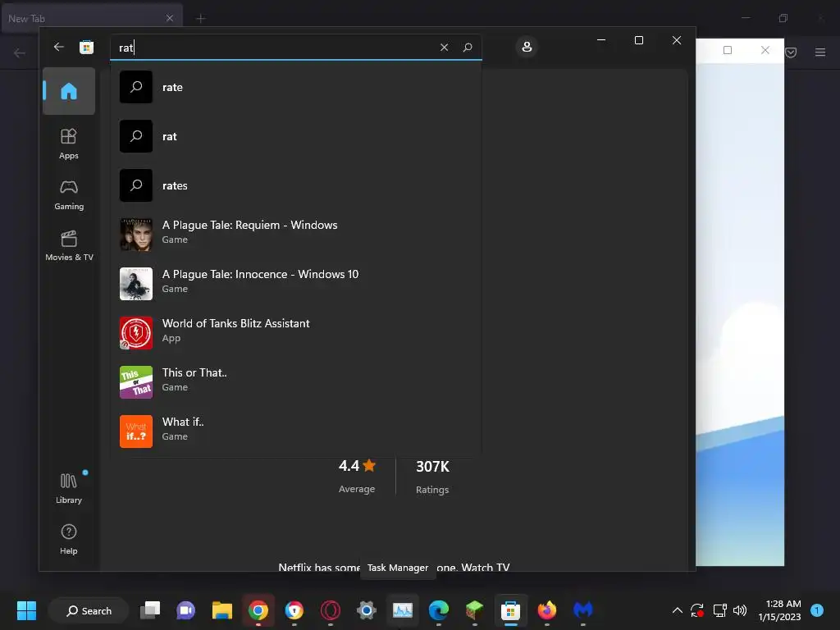Switch to Google Chrome on taskbar

coord(258,610)
